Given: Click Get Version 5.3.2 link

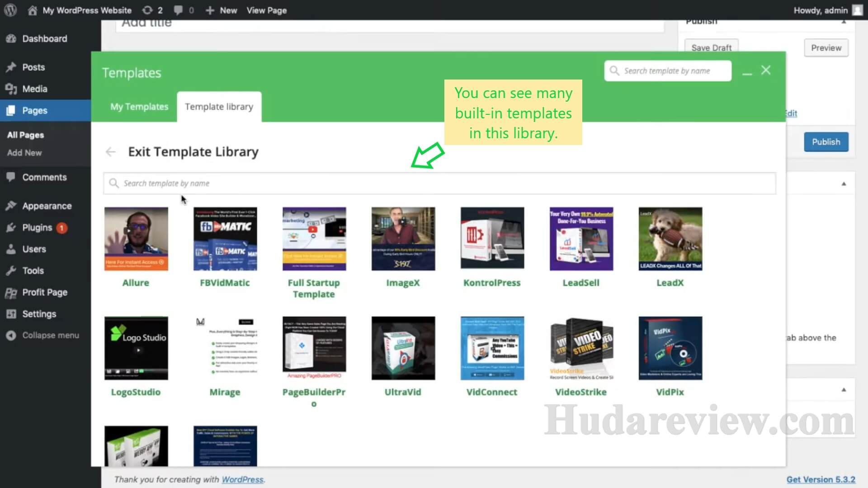Looking at the screenshot, I should 821,479.
